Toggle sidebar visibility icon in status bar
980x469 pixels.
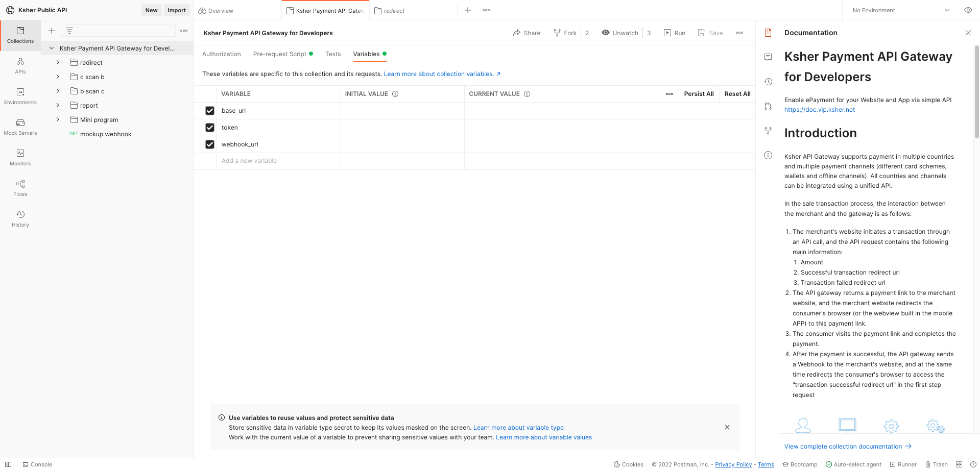coord(8,464)
